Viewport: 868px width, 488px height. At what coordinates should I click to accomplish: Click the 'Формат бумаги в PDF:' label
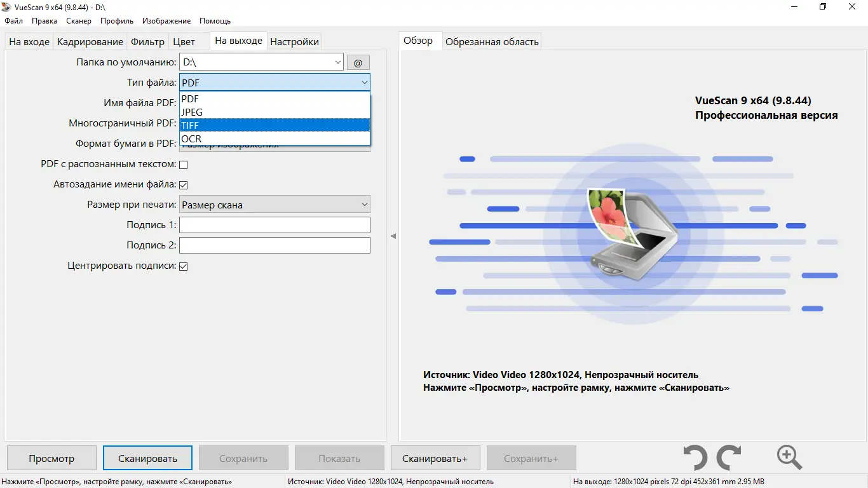click(x=126, y=144)
